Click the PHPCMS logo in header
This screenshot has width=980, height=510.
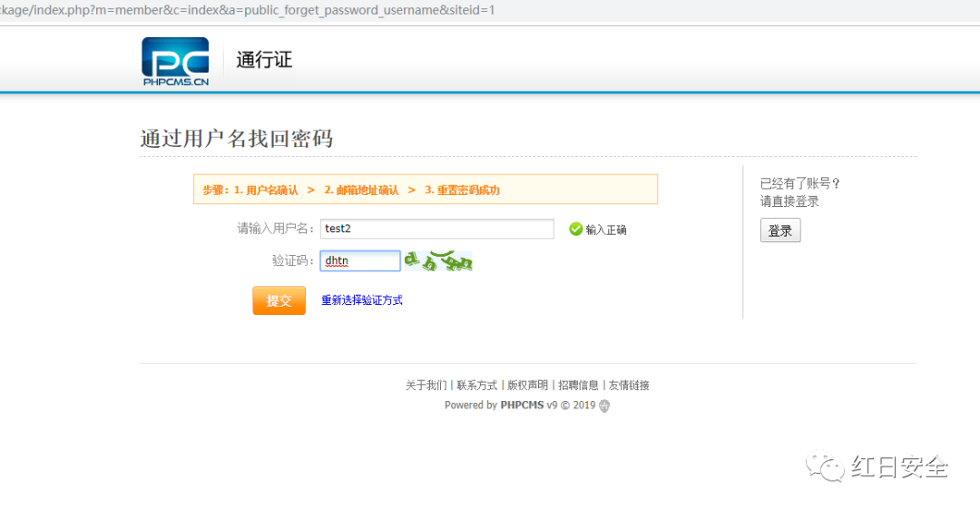(x=175, y=62)
